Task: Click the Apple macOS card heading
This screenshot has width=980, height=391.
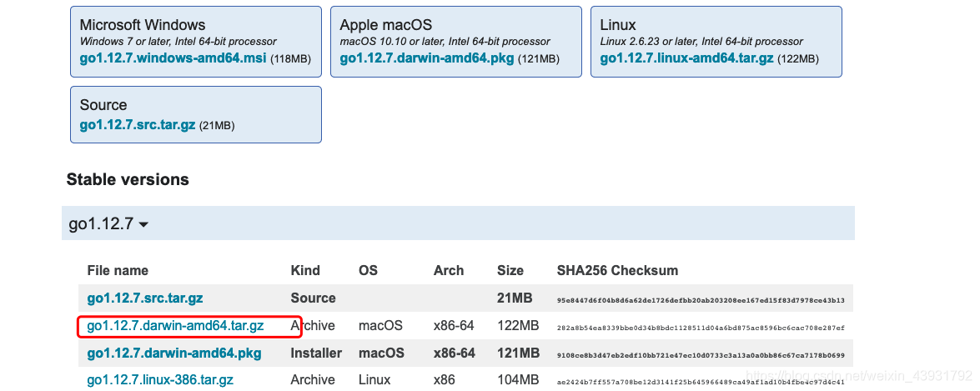Action: (x=385, y=25)
